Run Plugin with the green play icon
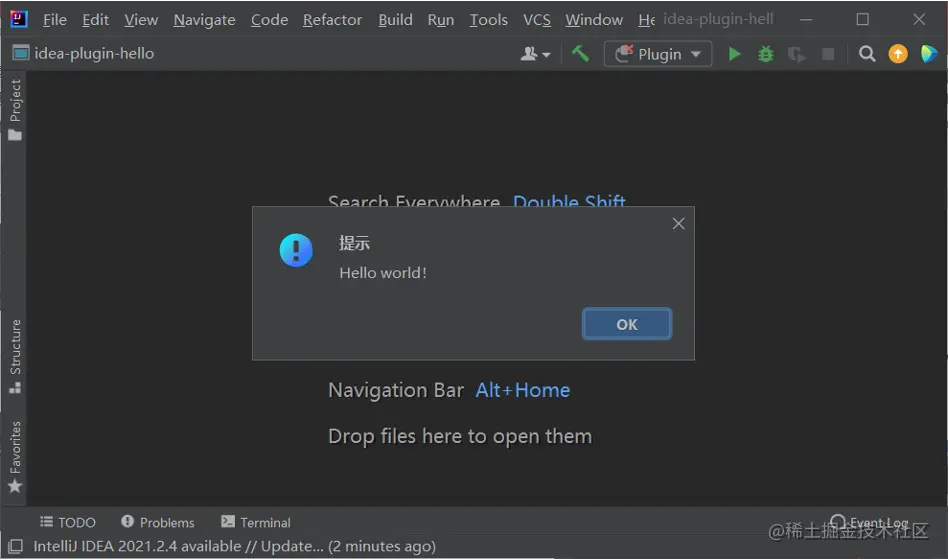Image resolution: width=948 pixels, height=560 pixels. coord(734,54)
